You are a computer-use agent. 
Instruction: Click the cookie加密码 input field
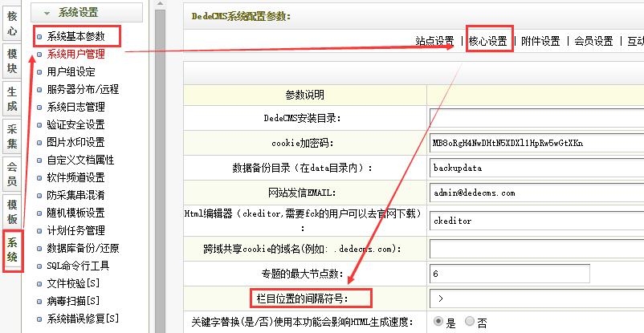point(537,143)
